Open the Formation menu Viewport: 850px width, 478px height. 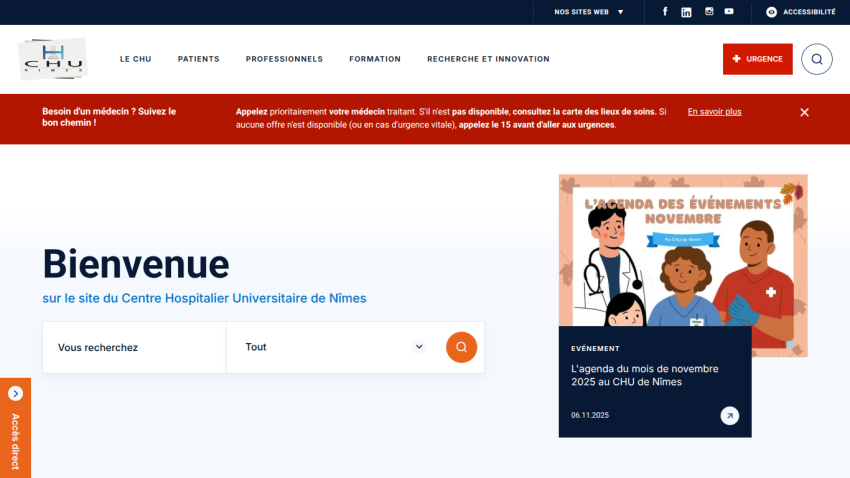pos(375,59)
